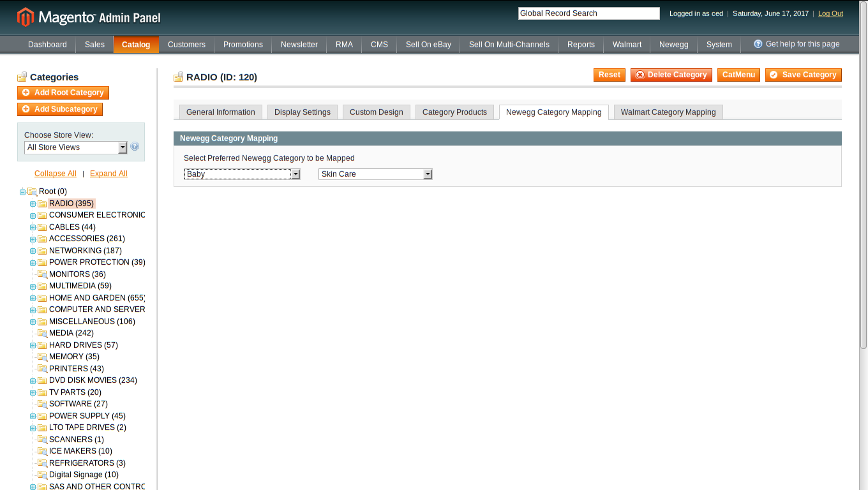Expand the NETWORKING category node
868x490 pixels.
point(33,251)
